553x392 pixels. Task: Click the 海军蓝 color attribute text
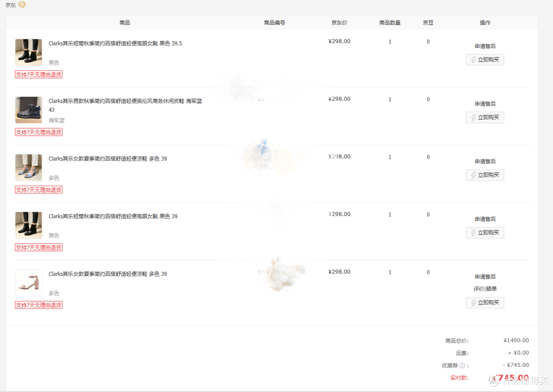56,121
